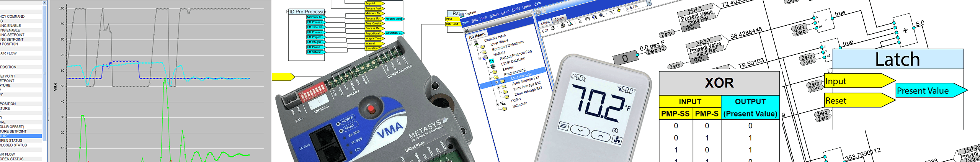Tap the fan icon on the thermostat
This screenshot has width=980, height=162.
(x=617, y=141)
